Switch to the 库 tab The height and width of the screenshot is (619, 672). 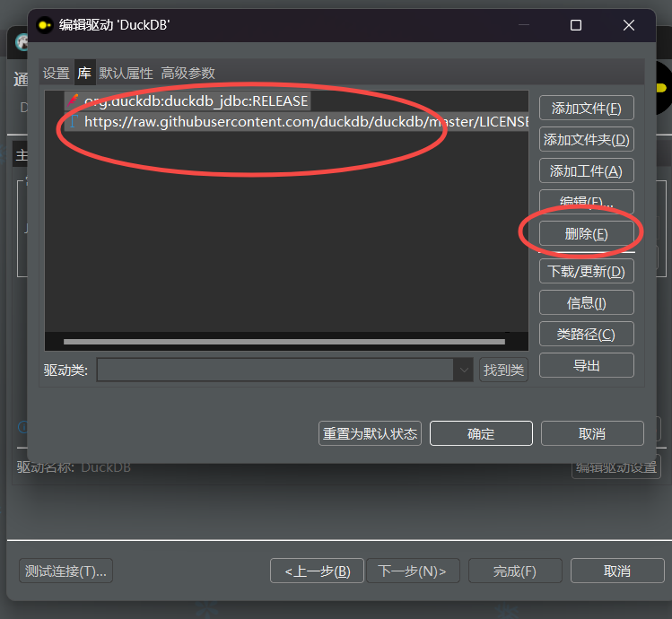click(84, 73)
